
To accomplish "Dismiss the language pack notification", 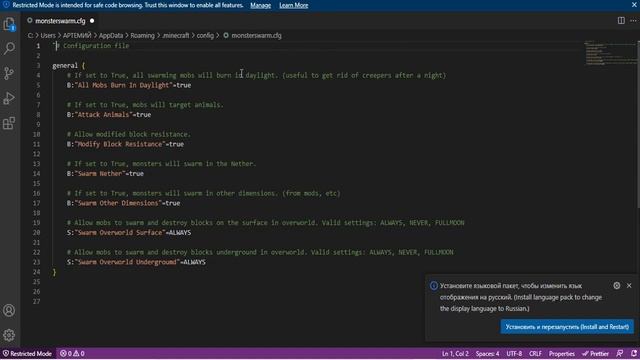I will click(x=629, y=286).
